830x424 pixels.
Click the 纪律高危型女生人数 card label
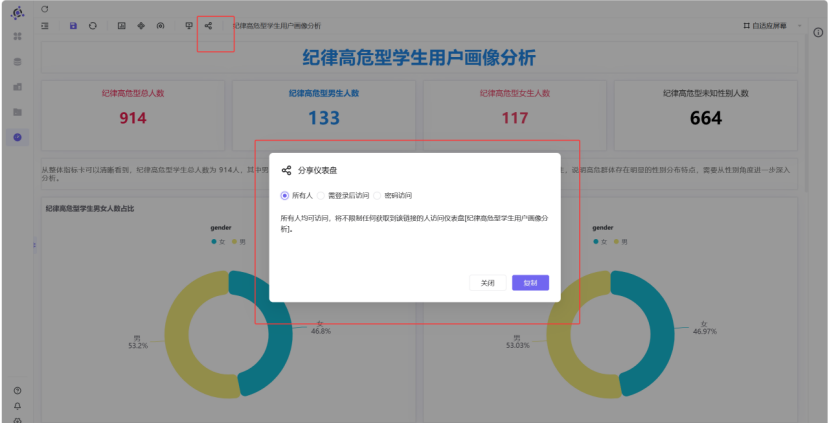pos(515,93)
